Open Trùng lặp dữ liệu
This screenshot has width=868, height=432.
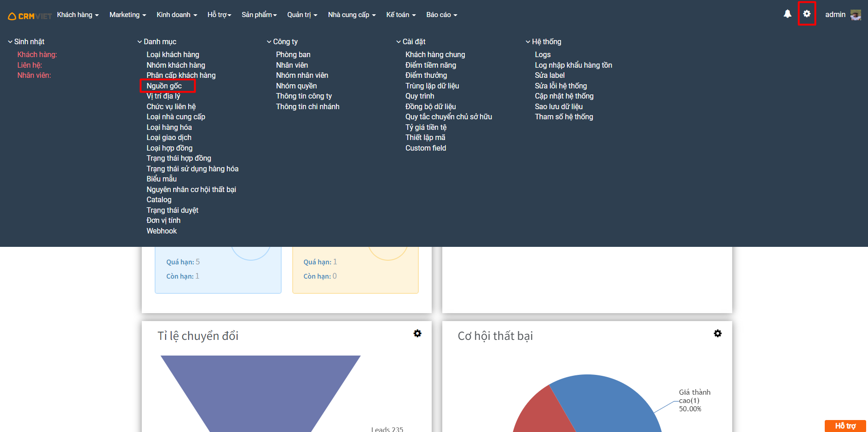click(x=432, y=86)
